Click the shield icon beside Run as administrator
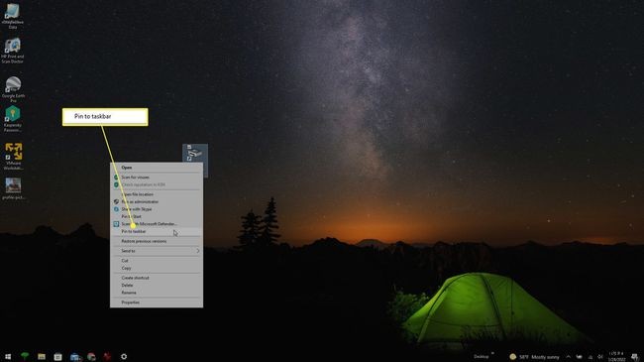 tap(116, 201)
